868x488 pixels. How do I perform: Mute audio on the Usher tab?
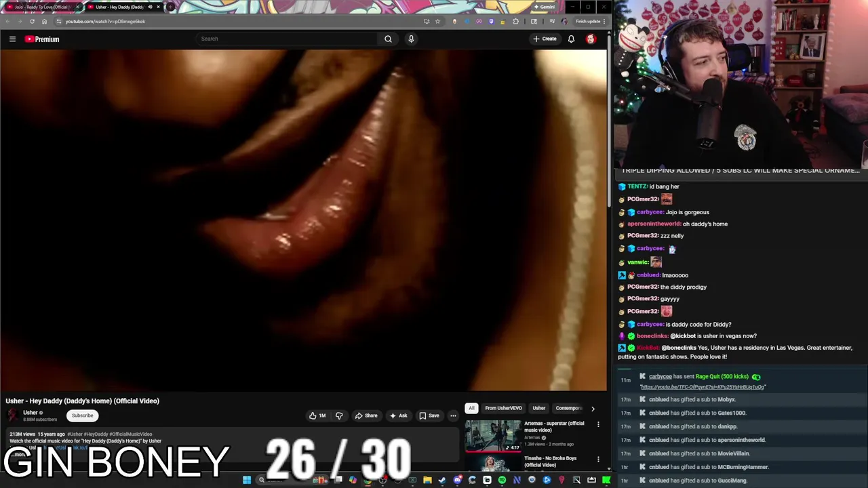[150, 7]
